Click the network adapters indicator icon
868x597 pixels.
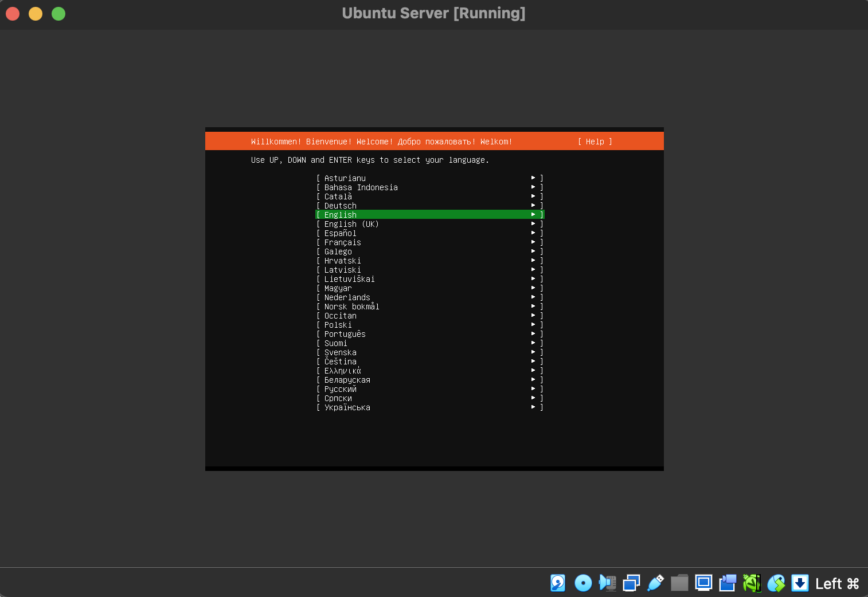point(631,583)
